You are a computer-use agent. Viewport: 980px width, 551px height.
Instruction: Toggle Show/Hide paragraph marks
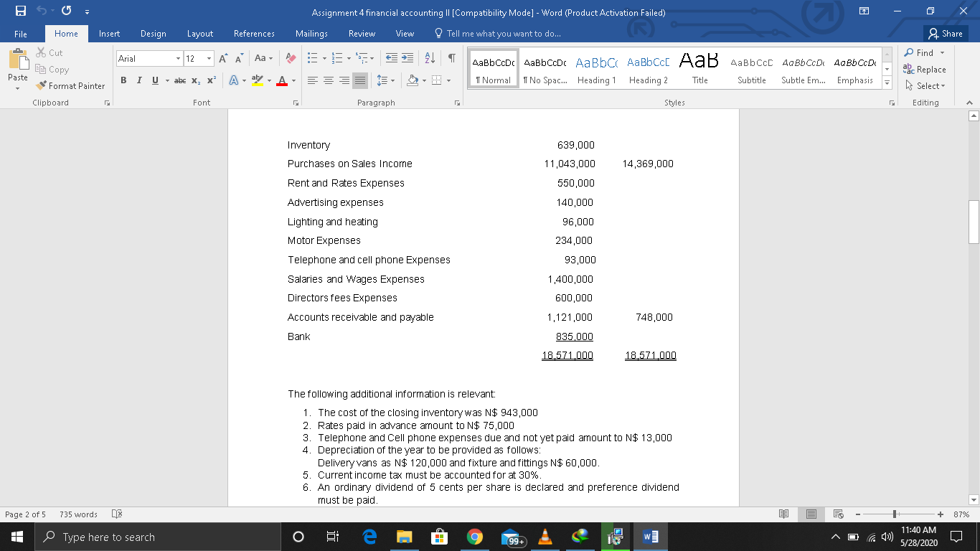[451, 58]
